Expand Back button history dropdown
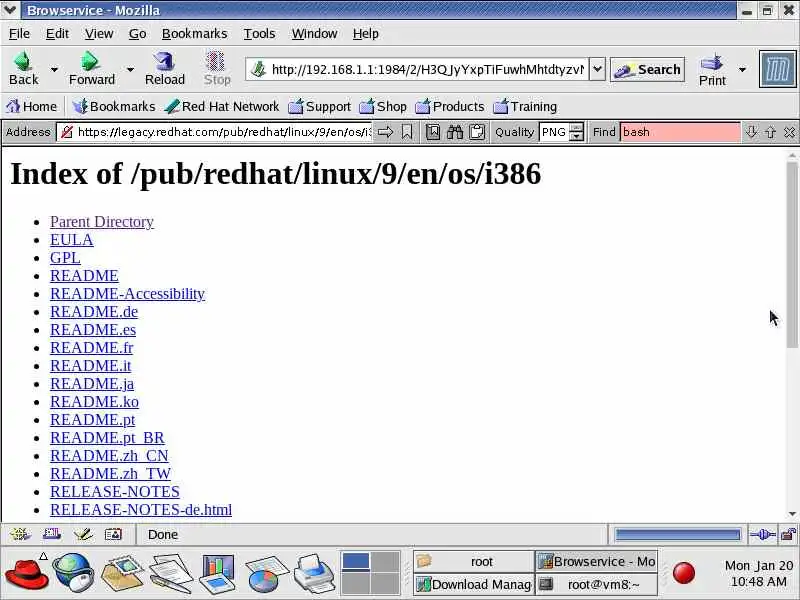The height and width of the screenshot is (600, 800). pyautogui.click(x=54, y=69)
